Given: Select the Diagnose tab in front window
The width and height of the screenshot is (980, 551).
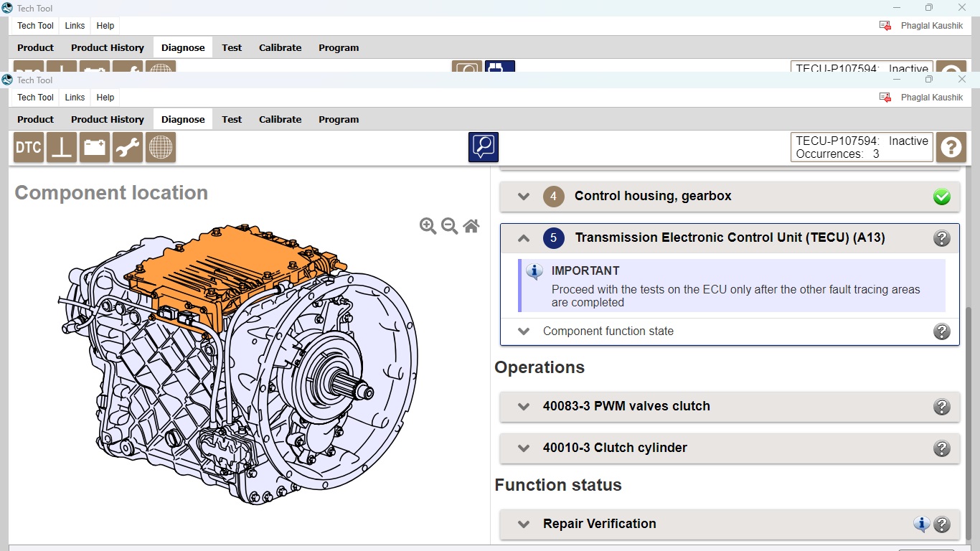Looking at the screenshot, I should [183, 119].
